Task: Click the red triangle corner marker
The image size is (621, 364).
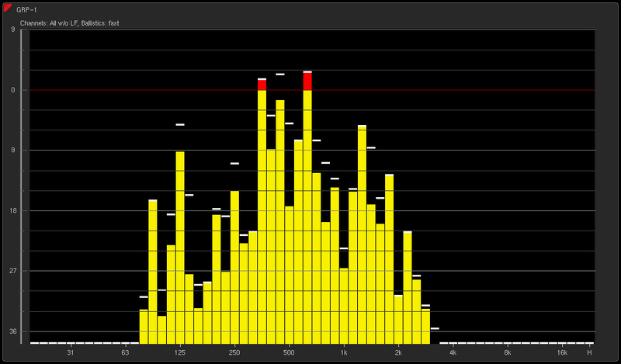Action: pos(7,7)
